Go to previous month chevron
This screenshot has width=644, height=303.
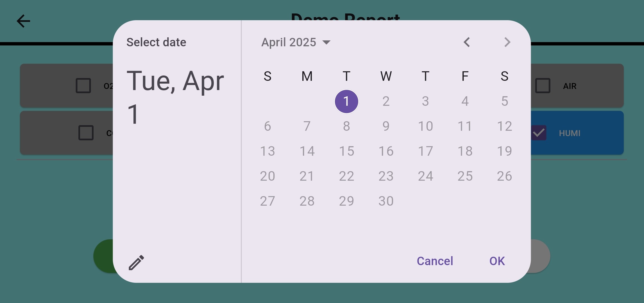[467, 42]
